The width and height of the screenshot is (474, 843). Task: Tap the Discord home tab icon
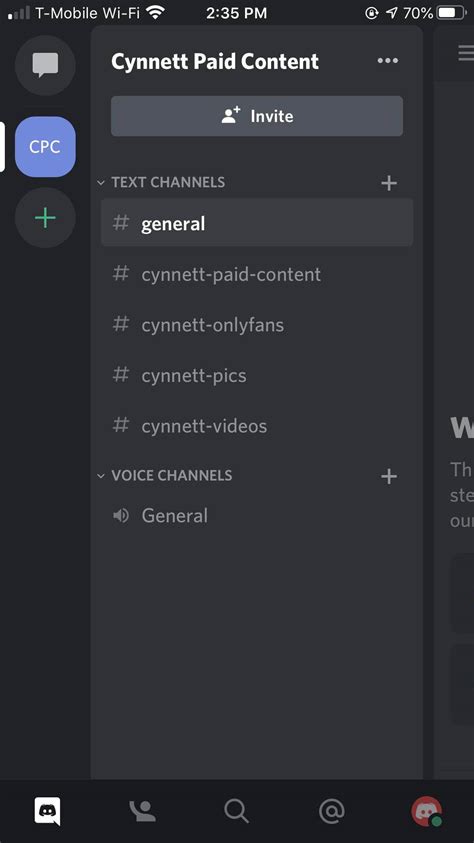(x=47, y=811)
